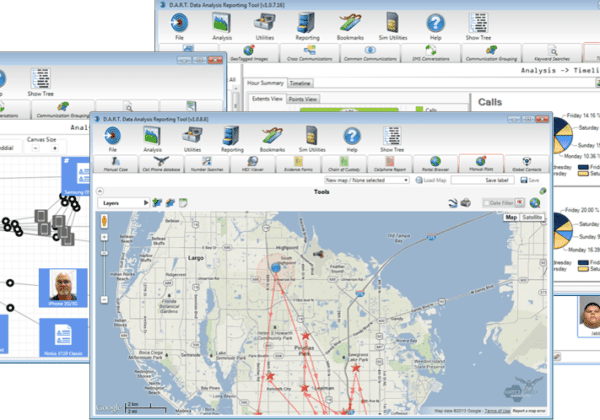Screen dimensions: 600x420
Task: Click Show Tree in the front map window
Action: click(x=392, y=139)
